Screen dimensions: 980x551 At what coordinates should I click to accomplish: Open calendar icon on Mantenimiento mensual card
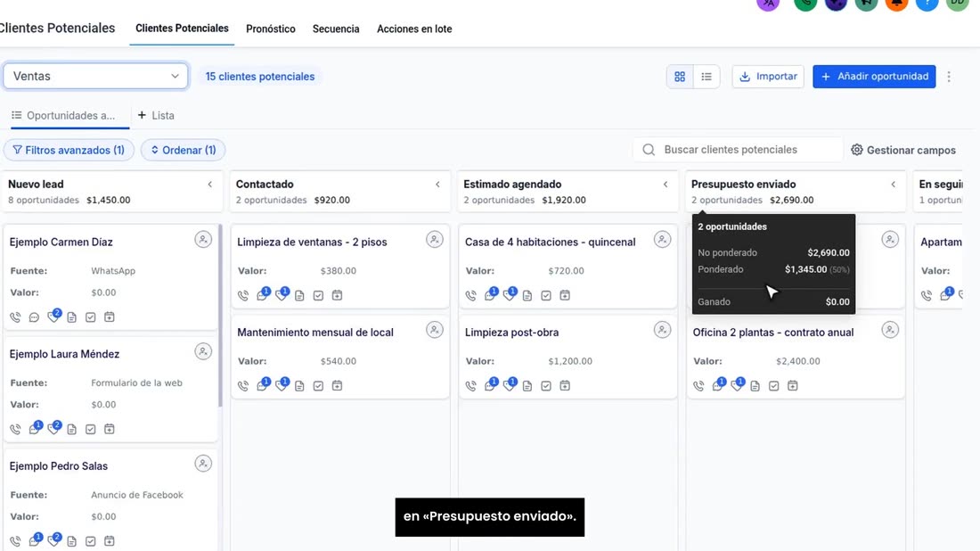point(337,385)
